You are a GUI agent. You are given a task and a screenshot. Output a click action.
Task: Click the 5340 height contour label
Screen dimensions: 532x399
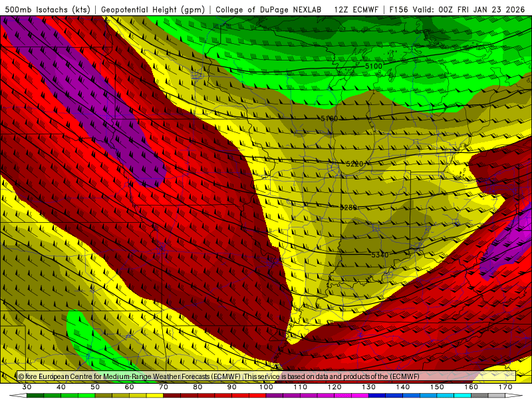380,255
